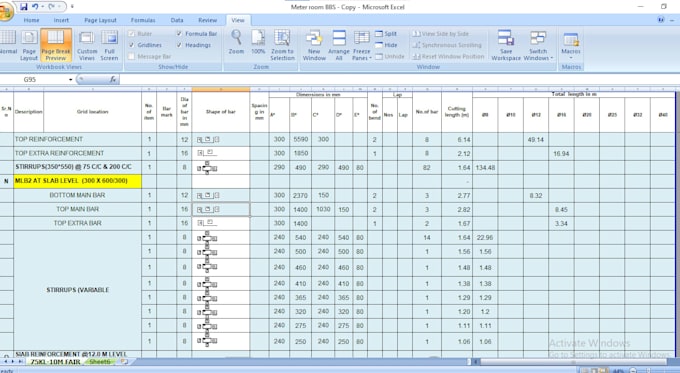This screenshot has width=680, height=373.
Task: Open the Switch Windows dropdown
Action: point(538,45)
